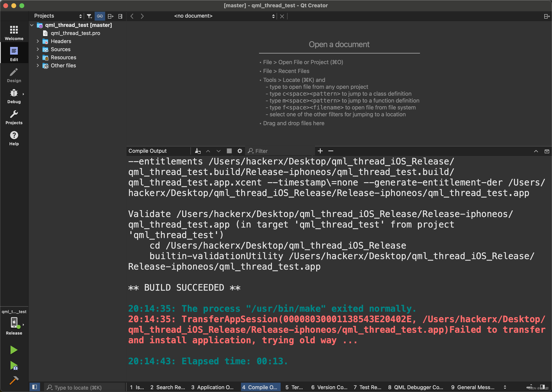The width and height of the screenshot is (552, 392).
Task: Toggle the left sidebar visibility
Action: tap(35, 387)
